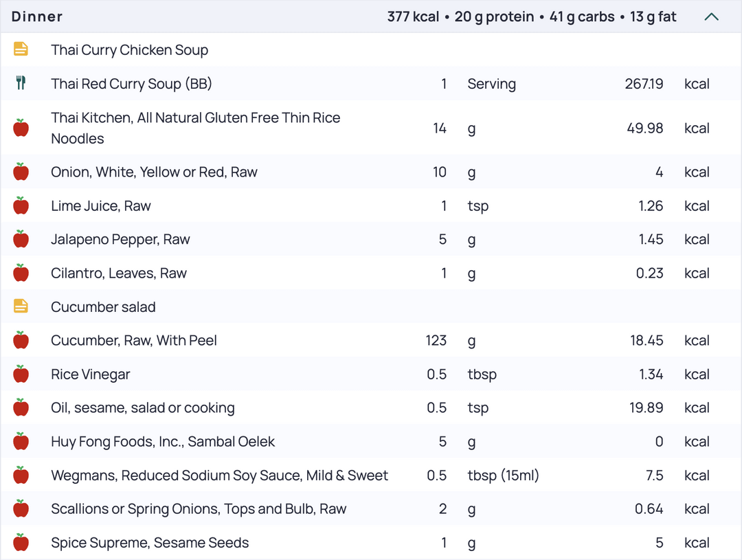Select the Dinner header title
This screenshot has height=560, width=742.
[37, 16]
